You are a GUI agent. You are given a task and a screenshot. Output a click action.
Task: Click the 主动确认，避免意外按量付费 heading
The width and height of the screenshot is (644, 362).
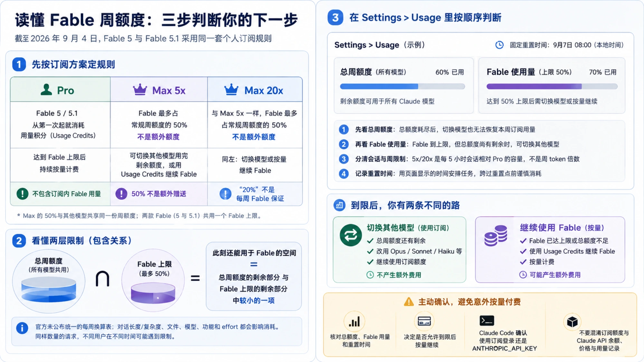click(469, 302)
